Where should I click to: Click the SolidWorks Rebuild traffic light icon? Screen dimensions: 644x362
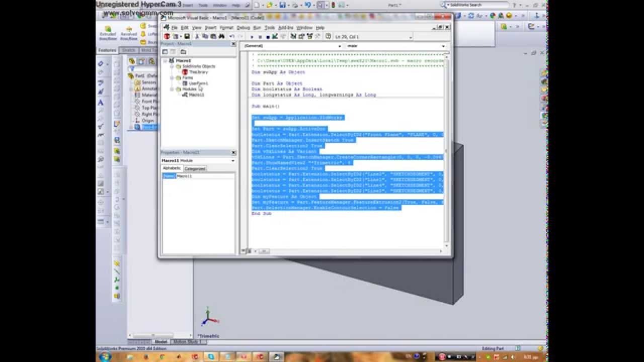click(333, 5)
